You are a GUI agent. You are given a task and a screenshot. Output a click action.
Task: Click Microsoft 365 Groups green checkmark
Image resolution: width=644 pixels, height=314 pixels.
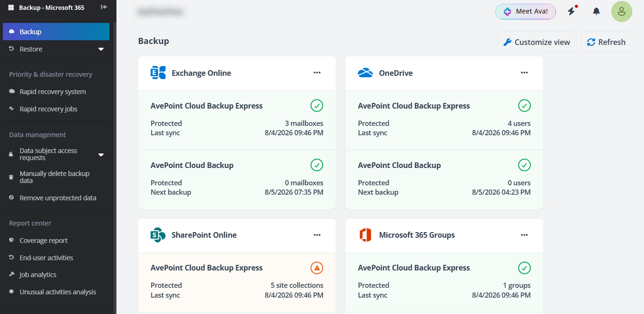pos(524,268)
